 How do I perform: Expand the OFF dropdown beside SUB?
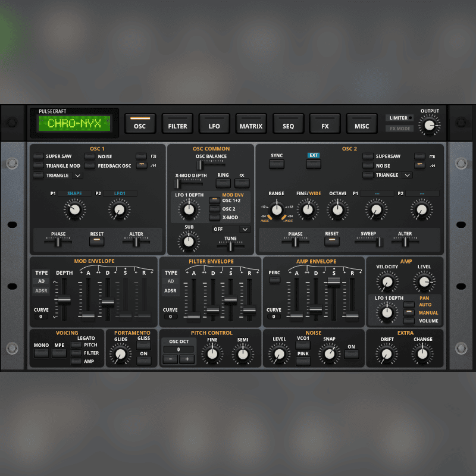245,229
